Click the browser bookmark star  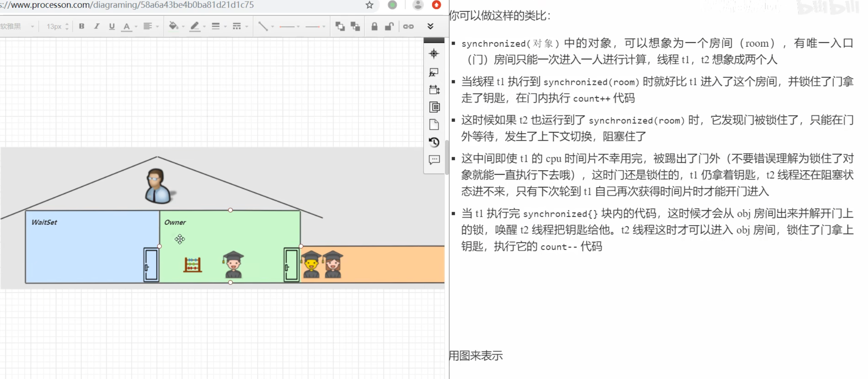tap(369, 5)
